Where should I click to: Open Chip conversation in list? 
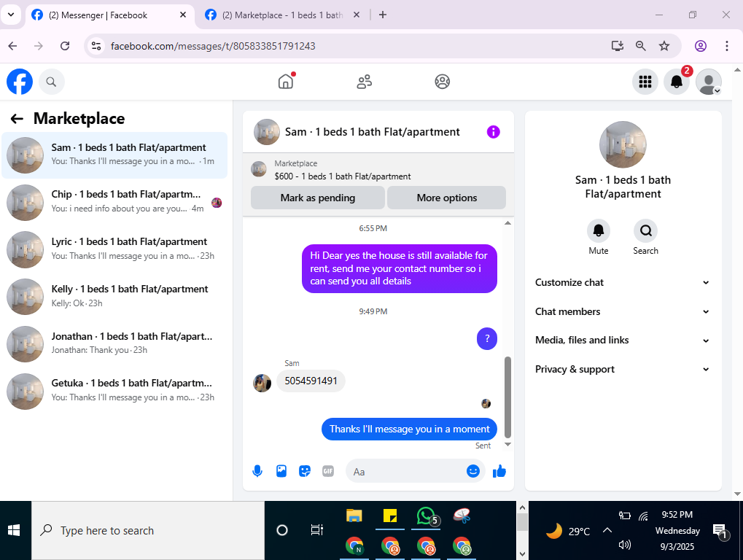(x=114, y=202)
